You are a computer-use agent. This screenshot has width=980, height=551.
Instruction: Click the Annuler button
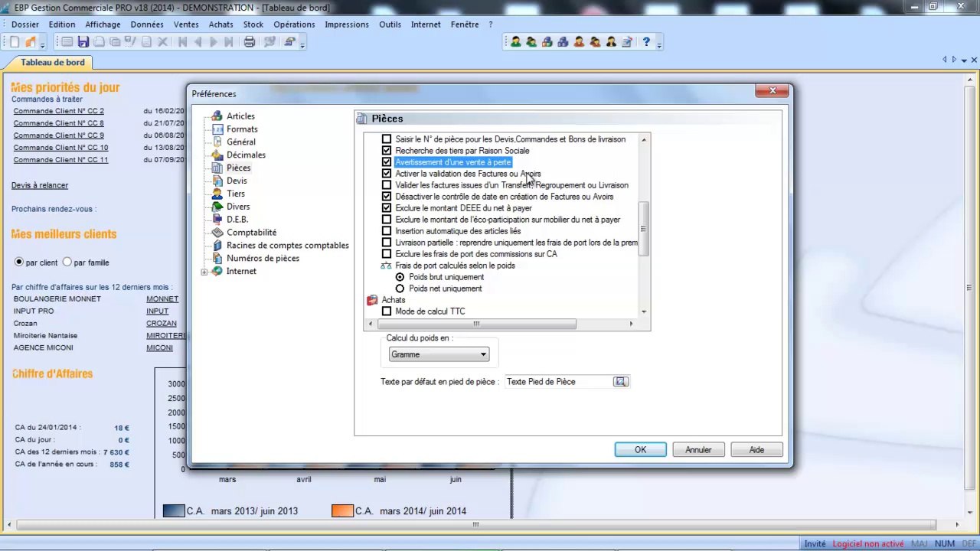point(698,450)
